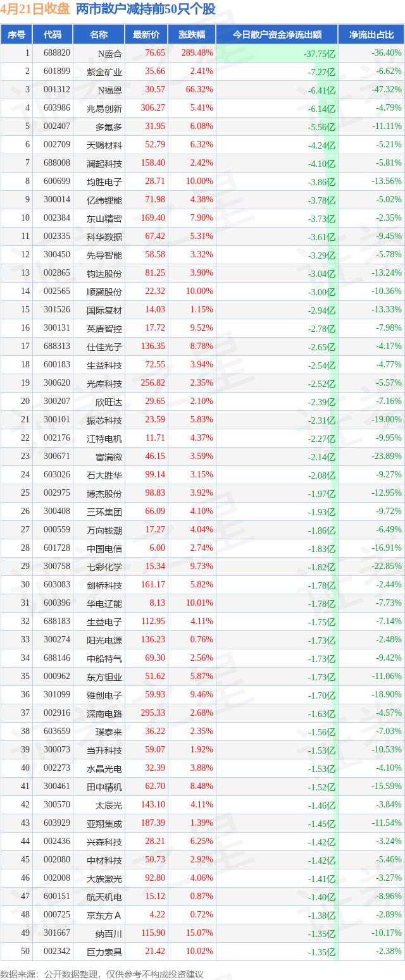Click stock name 田中精机
This screenshot has width=405, height=980.
pyautogui.click(x=104, y=787)
